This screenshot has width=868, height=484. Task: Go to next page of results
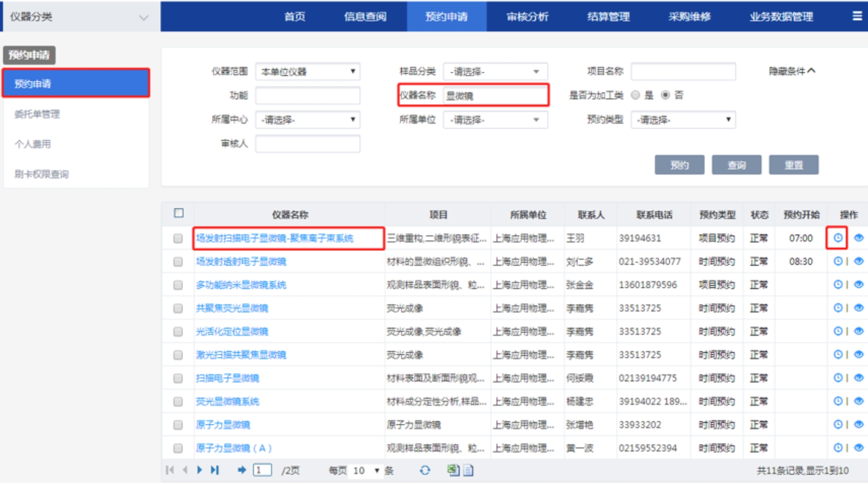tap(199, 470)
